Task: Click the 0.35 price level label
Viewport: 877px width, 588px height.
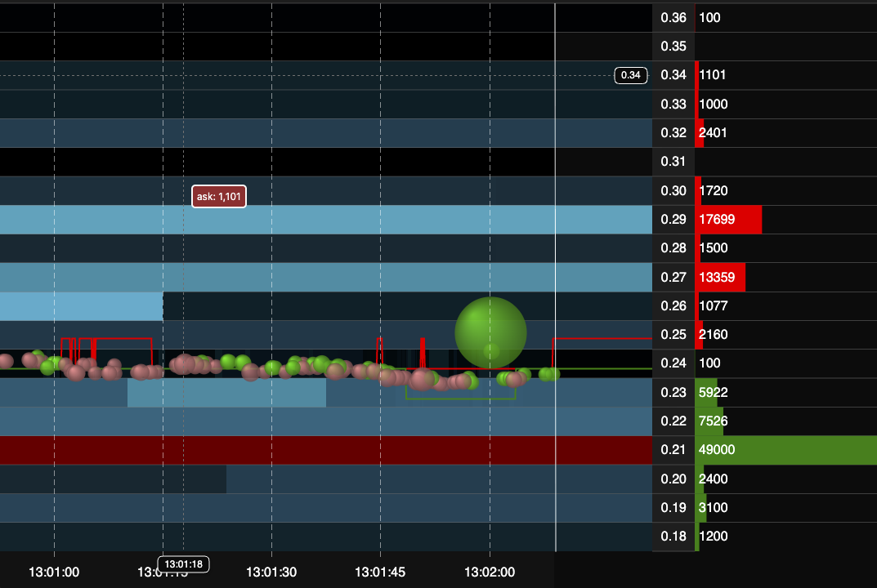Action: point(673,46)
